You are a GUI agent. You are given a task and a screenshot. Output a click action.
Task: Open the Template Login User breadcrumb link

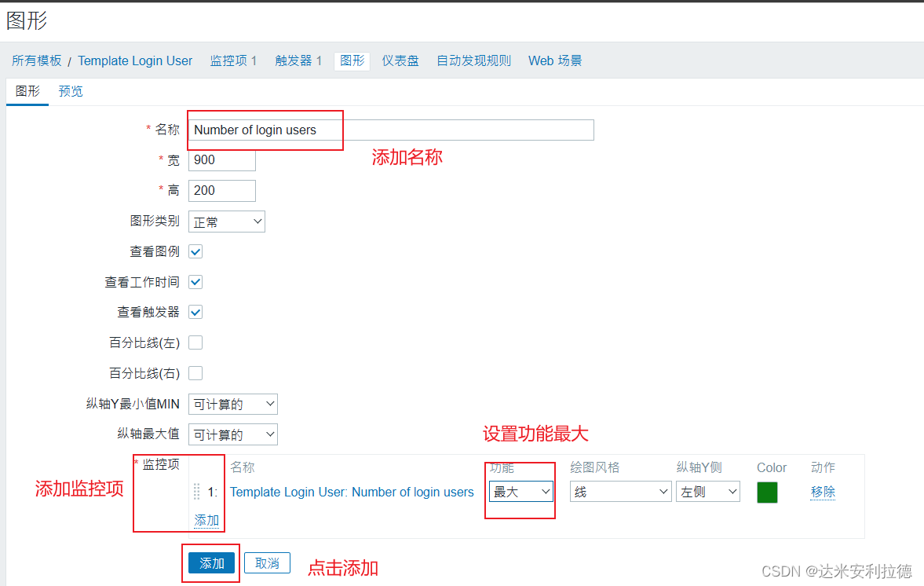[135, 60]
